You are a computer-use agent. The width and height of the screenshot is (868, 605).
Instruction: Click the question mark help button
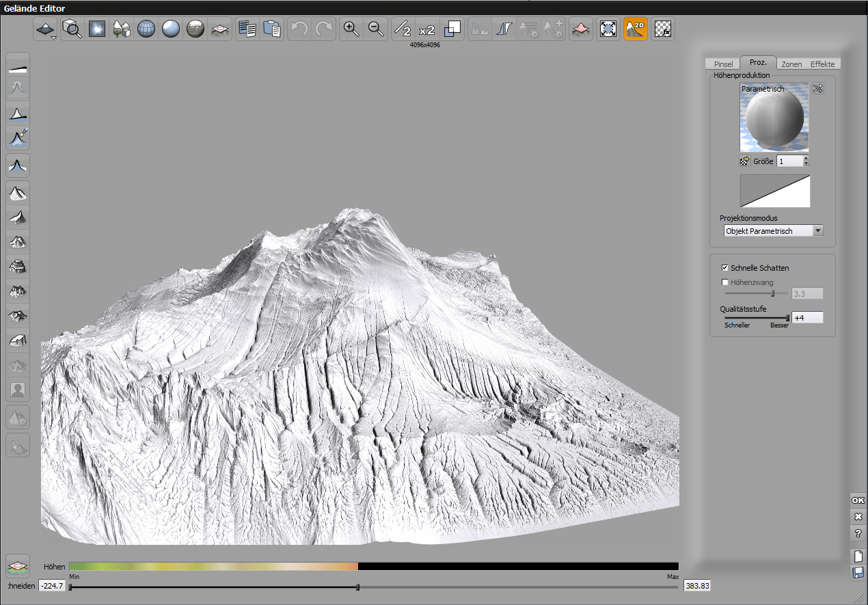coord(858,533)
